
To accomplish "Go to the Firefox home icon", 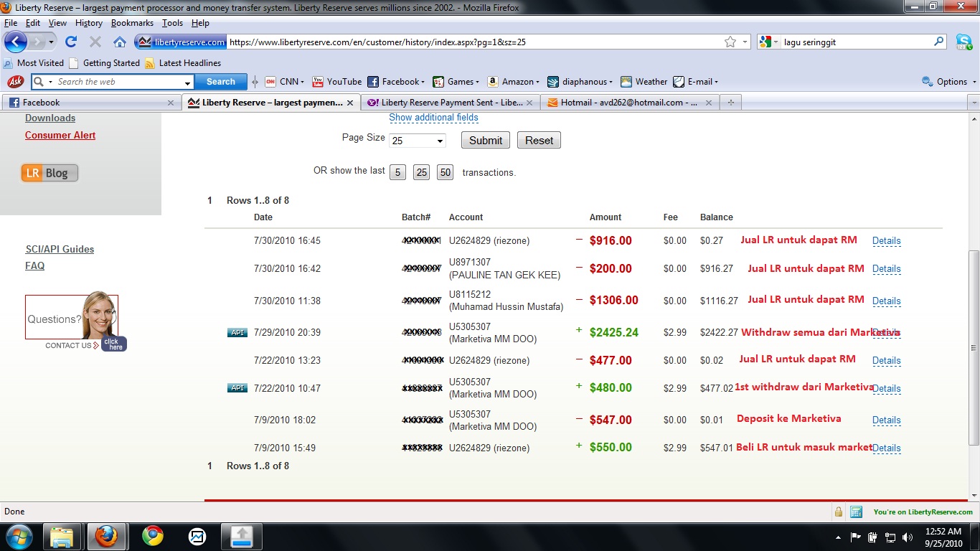I will [120, 42].
